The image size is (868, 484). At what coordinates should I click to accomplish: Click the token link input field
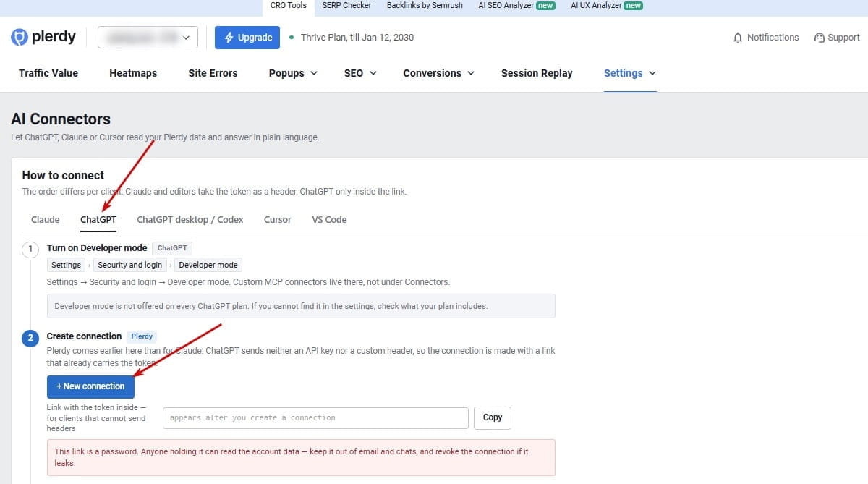click(x=315, y=418)
